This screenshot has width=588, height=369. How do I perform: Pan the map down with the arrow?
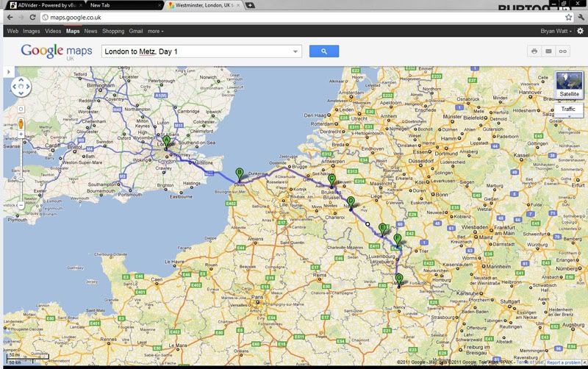click(21, 93)
